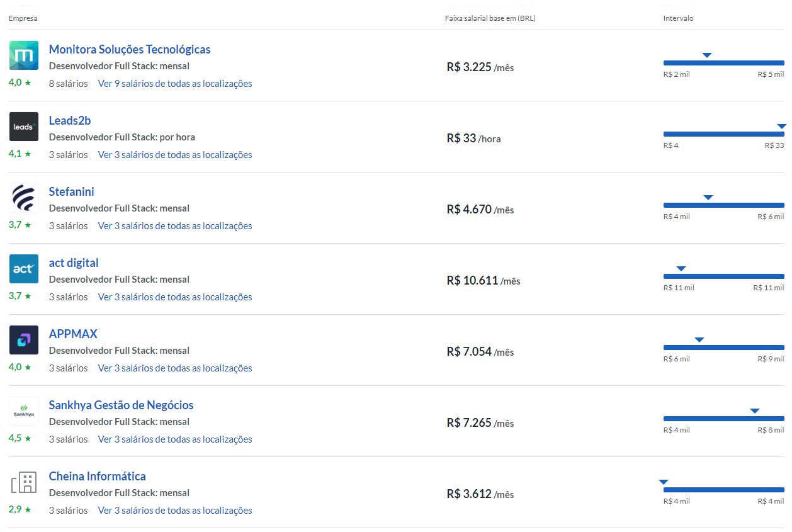The height and width of the screenshot is (532, 792).
Task: Click Cheina Informática placeholder building icon
Action: click(24, 483)
